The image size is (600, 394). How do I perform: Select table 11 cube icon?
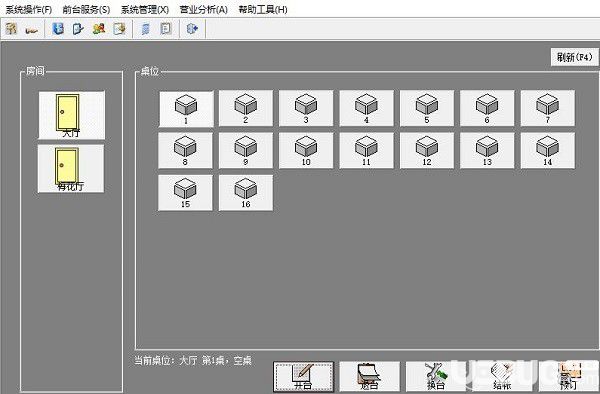coord(366,150)
